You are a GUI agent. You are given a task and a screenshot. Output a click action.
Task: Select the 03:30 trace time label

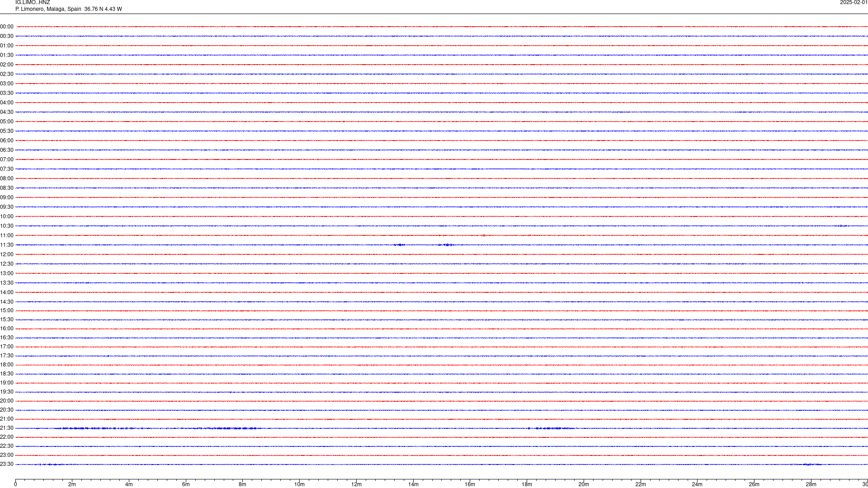[x=7, y=93]
